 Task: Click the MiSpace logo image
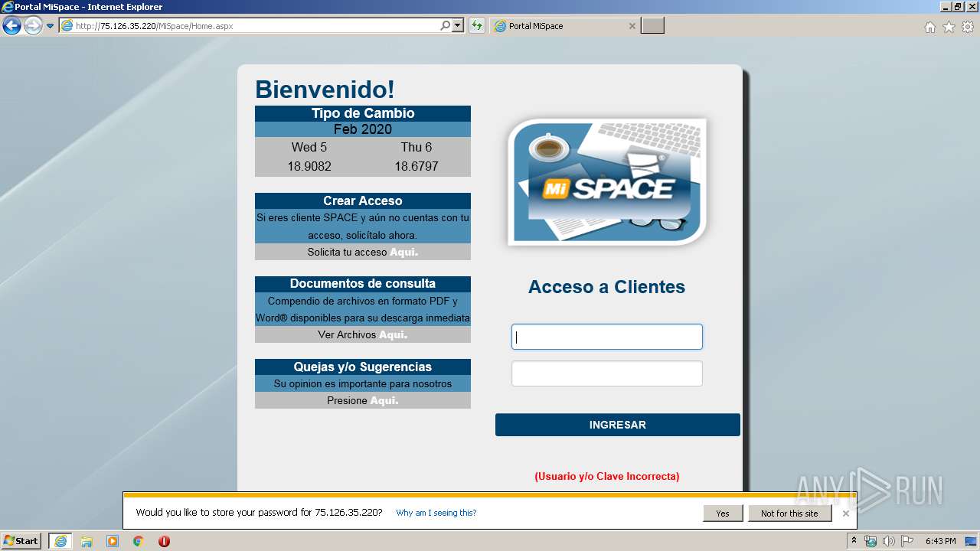click(x=607, y=182)
